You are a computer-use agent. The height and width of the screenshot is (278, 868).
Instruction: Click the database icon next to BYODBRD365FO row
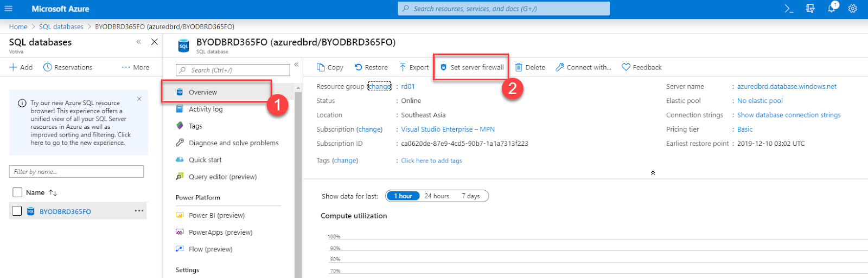[31, 211]
